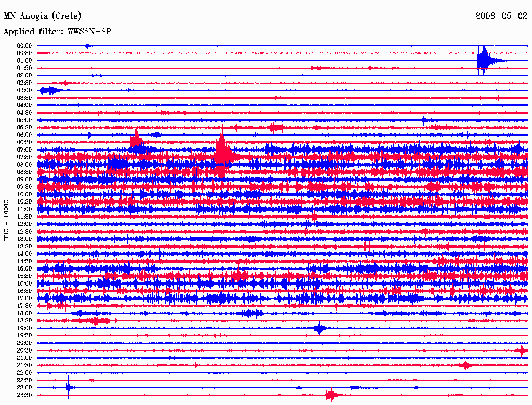Click the 14:30 time label
532x405 pixels.
(24, 261)
